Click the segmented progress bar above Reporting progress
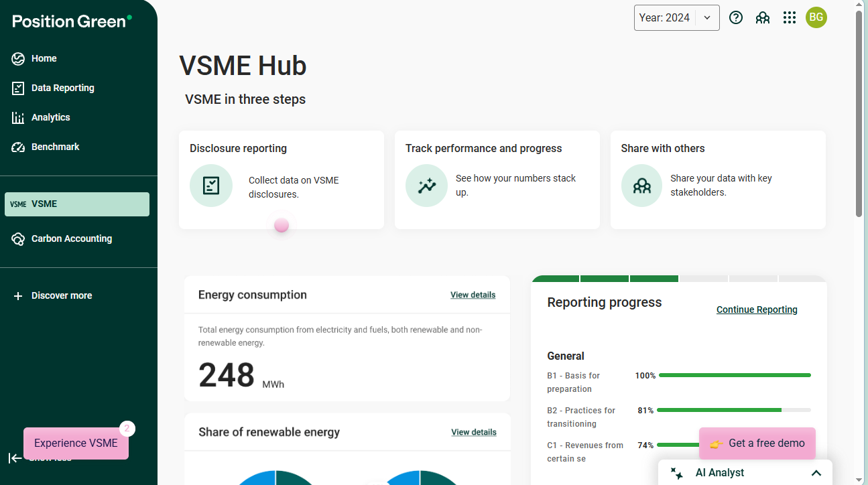Screen dimensions: 868x485 tap(679, 279)
